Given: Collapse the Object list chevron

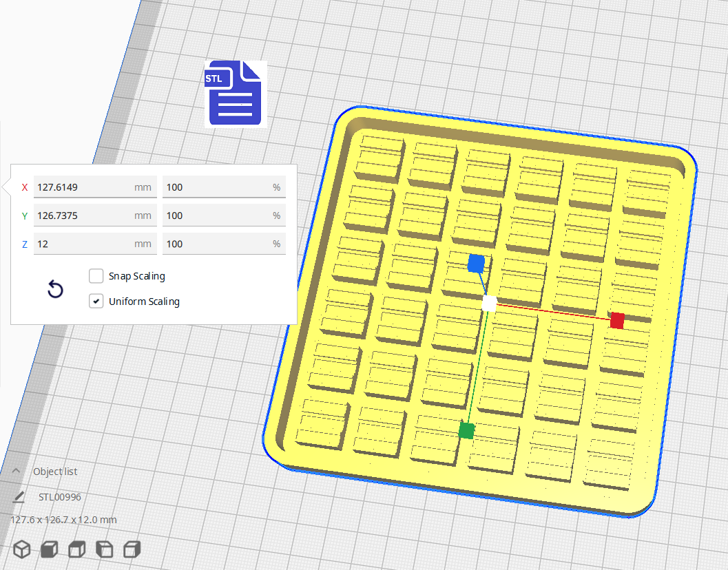Looking at the screenshot, I should [17, 472].
